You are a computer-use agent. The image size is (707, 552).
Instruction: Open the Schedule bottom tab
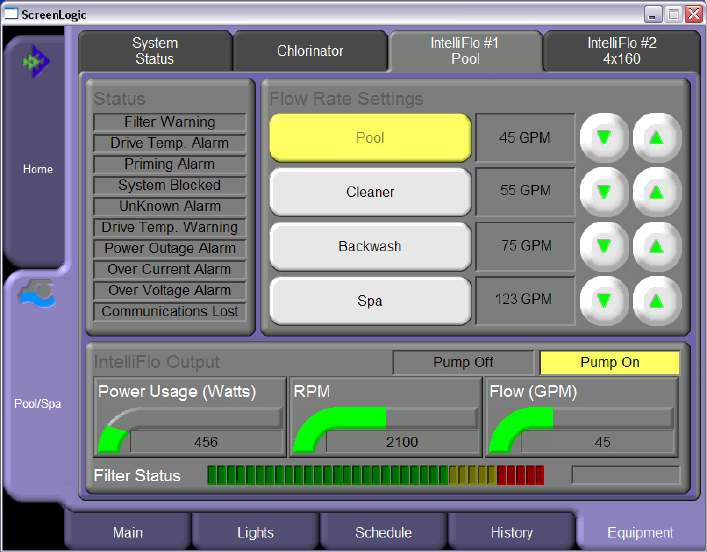[383, 532]
